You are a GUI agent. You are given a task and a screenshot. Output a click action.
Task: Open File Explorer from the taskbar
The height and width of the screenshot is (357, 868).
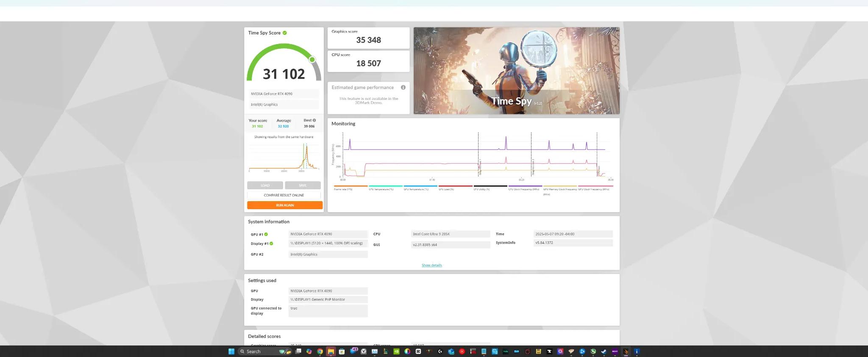331,351
